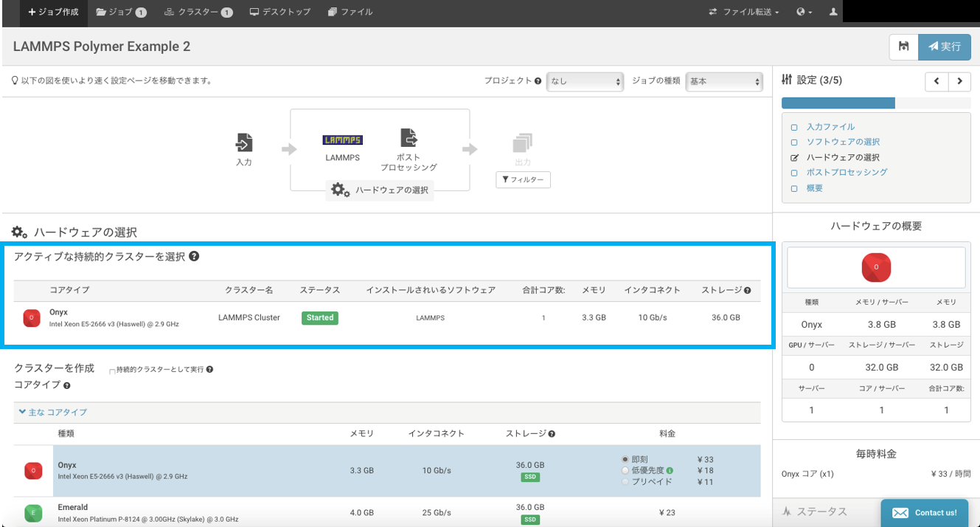Viewport: 980px width, 527px height.
Task: Click ジョブ作成 in the top navigation
Action: (53, 13)
